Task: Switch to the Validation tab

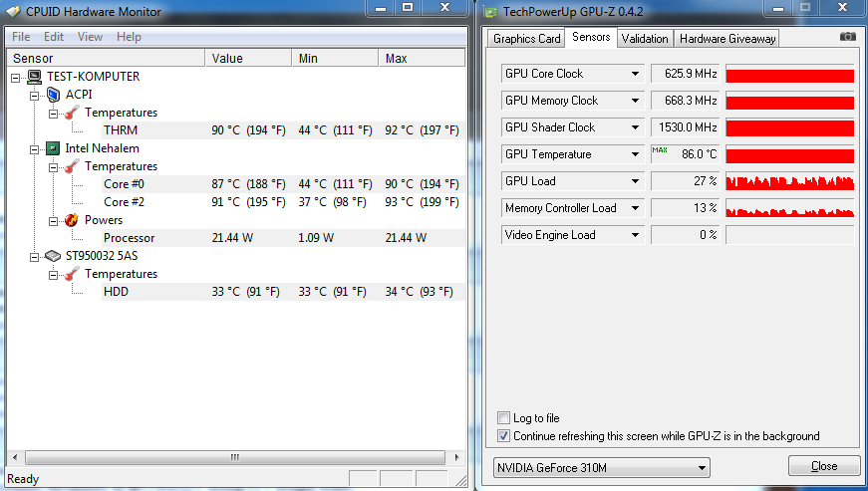Action: pos(645,39)
